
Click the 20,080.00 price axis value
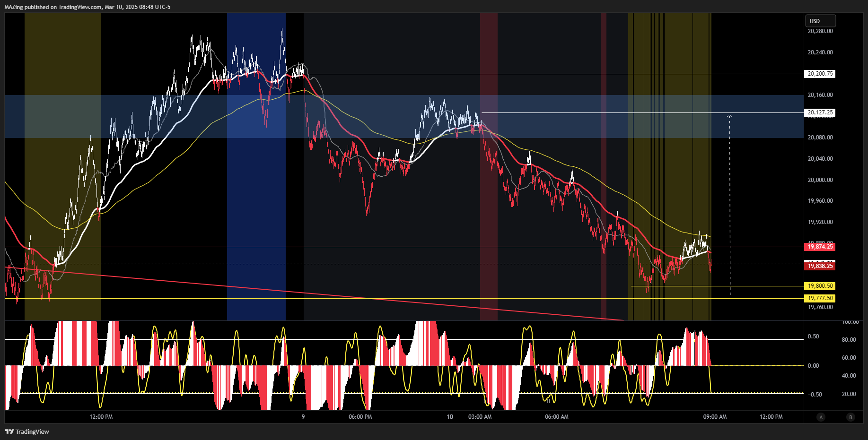pos(820,138)
